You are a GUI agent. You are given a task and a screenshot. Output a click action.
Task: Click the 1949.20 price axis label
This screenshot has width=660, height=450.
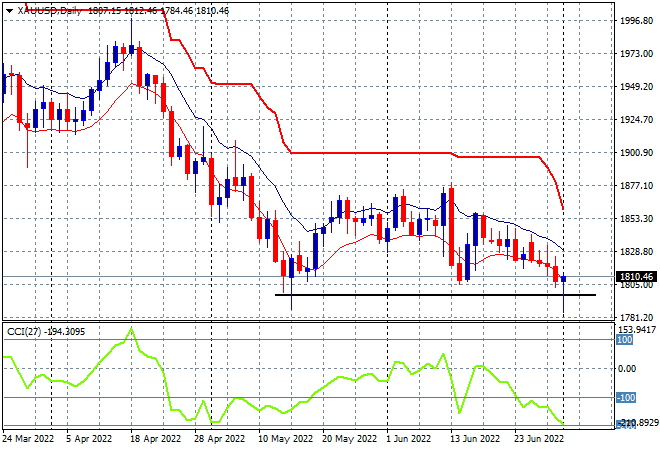tap(636, 86)
